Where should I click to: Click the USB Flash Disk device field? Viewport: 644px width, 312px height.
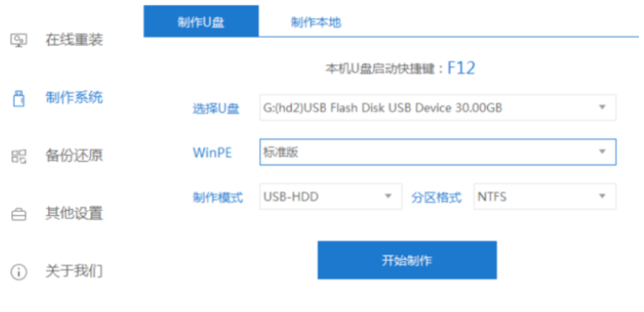[437, 108]
